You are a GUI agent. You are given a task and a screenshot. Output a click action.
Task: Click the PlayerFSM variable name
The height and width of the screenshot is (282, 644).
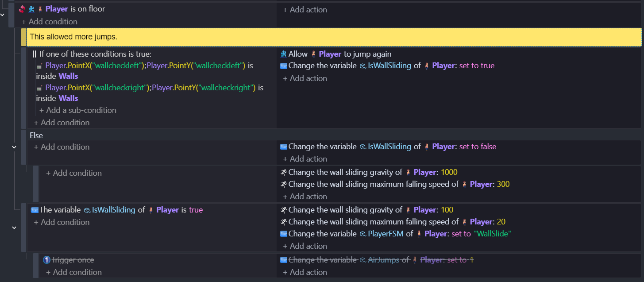[x=386, y=234]
